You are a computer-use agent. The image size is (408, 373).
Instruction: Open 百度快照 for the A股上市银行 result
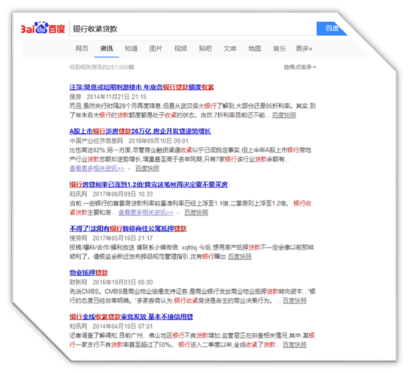tap(147, 169)
